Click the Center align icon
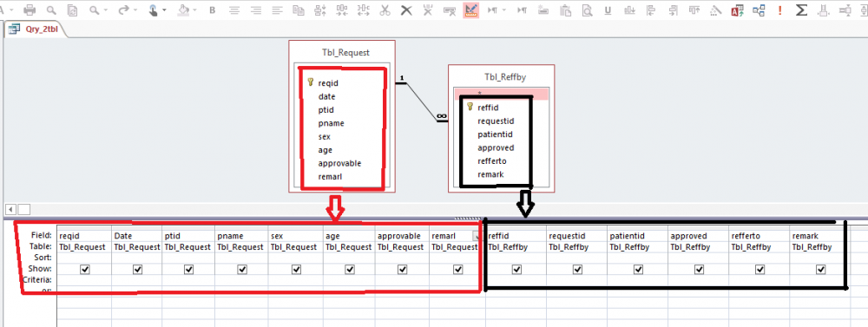The height and width of the screenshot is (327, 868). click(234, 10)
